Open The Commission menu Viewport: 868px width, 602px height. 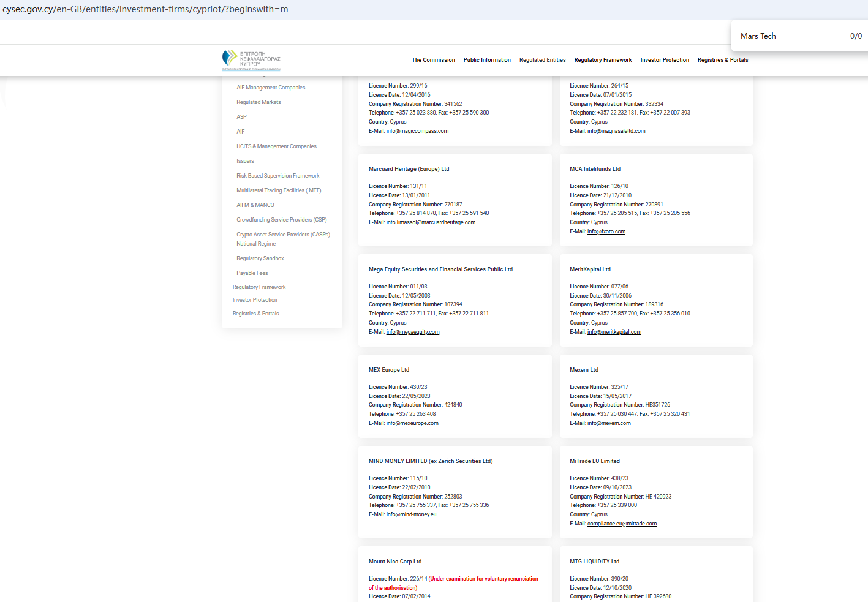pos(433,60)
